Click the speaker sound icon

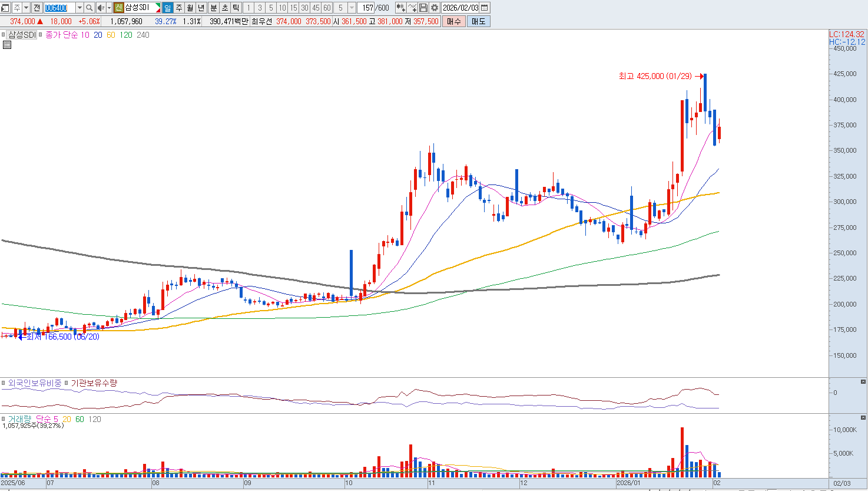[x=100, y=8]
